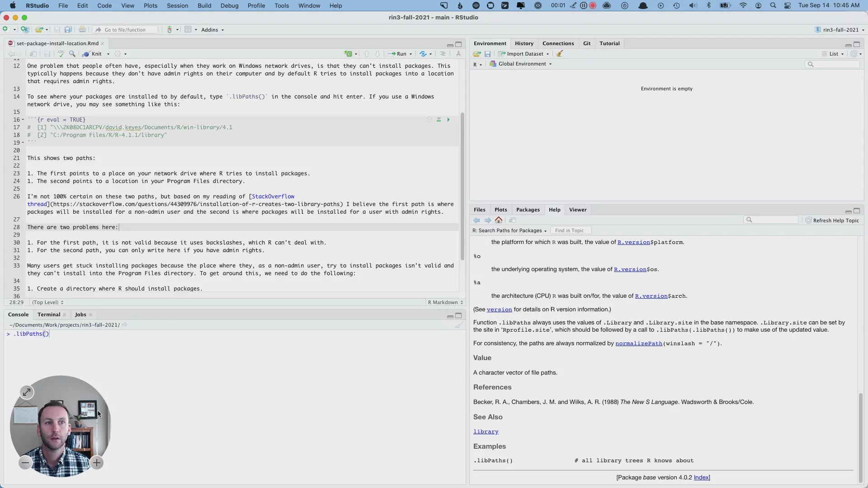
Task: Click the insert new code chunk icon
Action: click(x=348, y=54)
